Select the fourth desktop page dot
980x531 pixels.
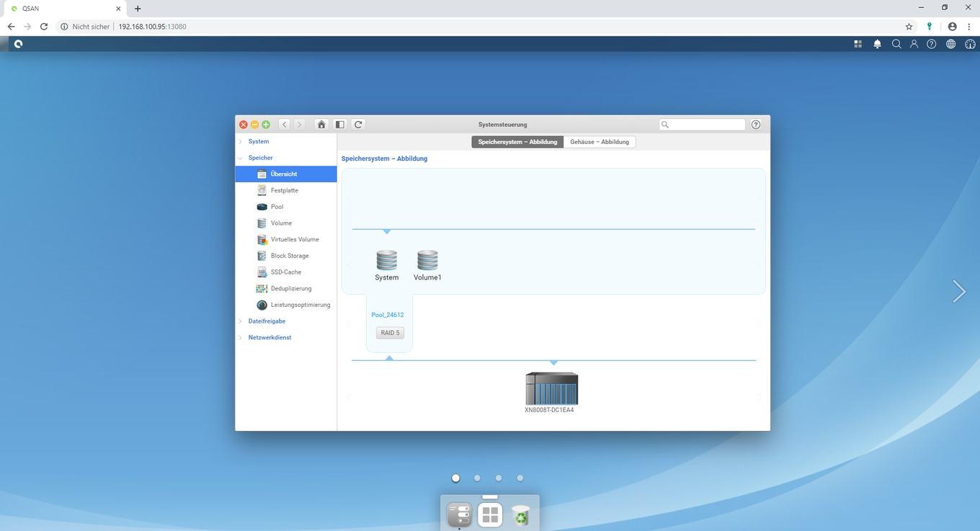tap(520, 478)
